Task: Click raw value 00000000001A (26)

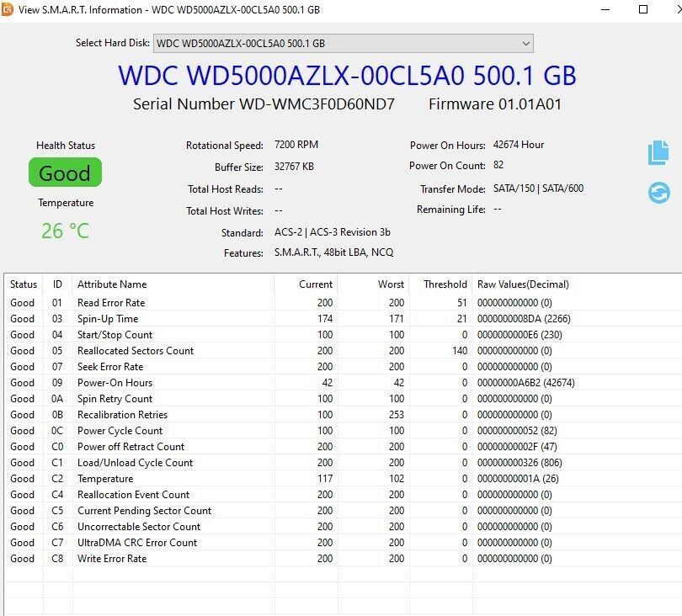Action: coord(518,479)
